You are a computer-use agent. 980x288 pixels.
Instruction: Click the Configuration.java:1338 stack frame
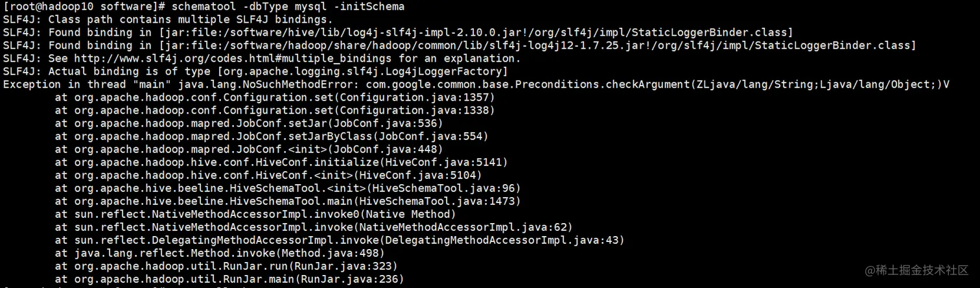pos(417,110)
